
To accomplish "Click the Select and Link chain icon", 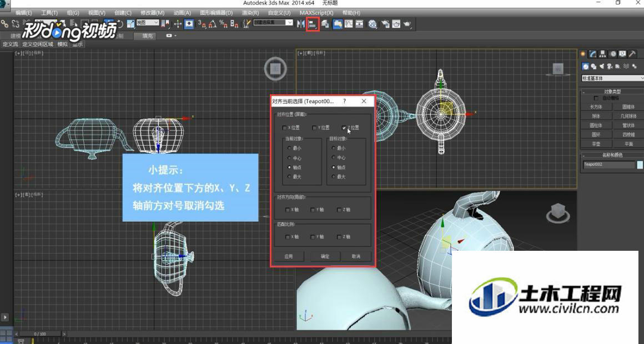I will coord(5,24).
